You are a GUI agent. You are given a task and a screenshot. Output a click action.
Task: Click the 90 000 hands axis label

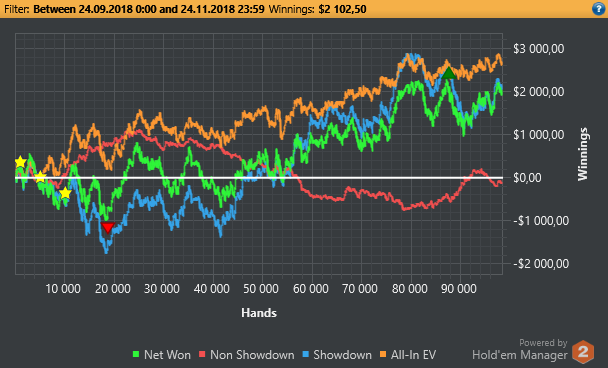tap(459, 289)
